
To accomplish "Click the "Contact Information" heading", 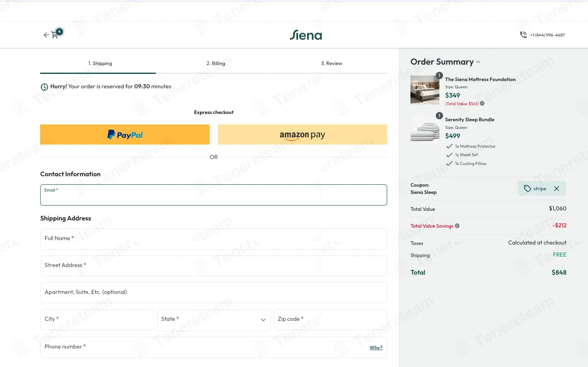I will (70, 174).
